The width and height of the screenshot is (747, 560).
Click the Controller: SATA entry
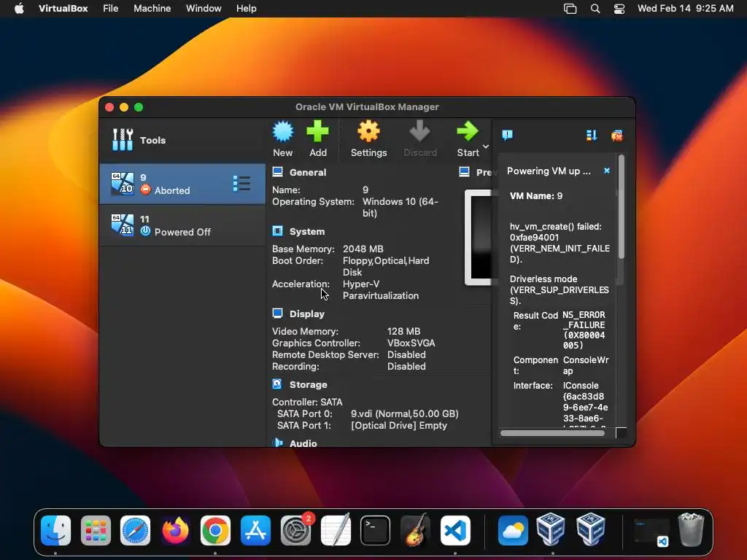307,402
